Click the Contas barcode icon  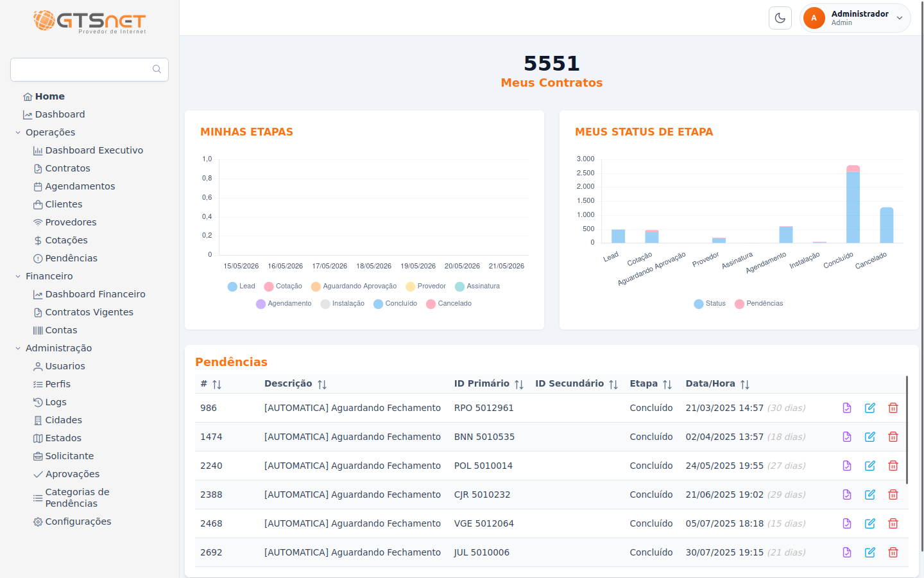click(x=38, y=330)
